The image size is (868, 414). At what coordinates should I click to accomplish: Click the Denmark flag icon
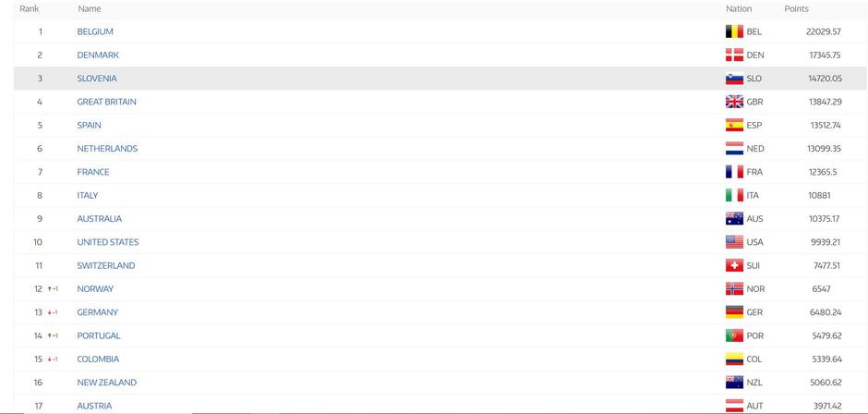click(x=734, y=55)
